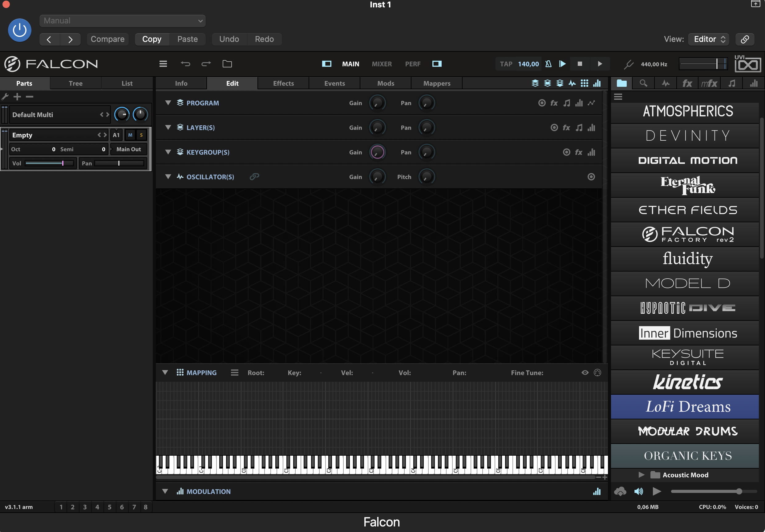The height and width of the screenshot is (532, 765).
Task: Switch to the MIXER view
Action: pos(382,64)
